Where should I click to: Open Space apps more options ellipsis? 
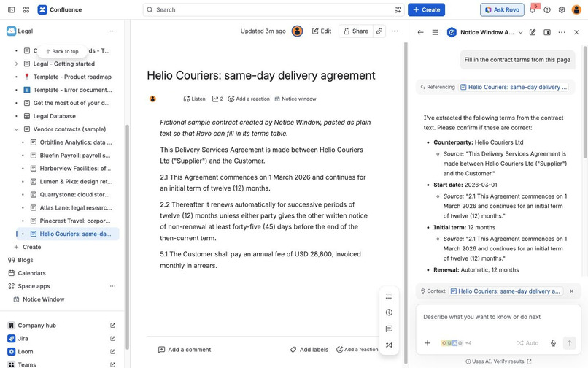(112, 286)
